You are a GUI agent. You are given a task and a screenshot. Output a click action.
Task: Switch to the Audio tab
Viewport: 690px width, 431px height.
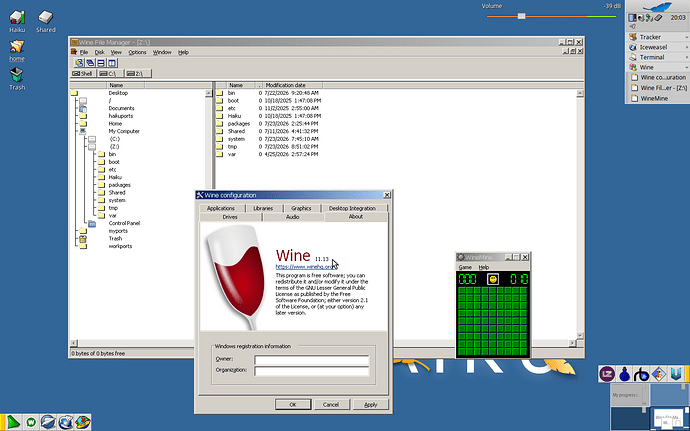293,217
